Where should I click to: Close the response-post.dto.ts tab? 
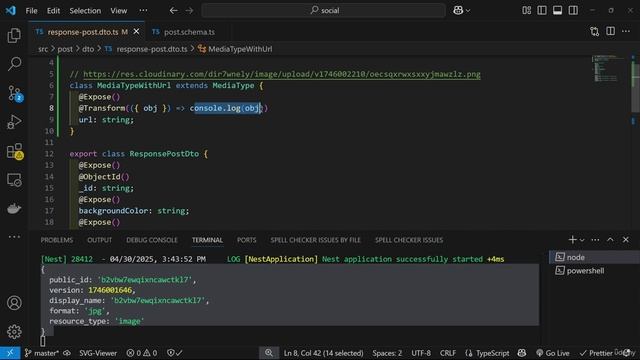tap(136, 31)
